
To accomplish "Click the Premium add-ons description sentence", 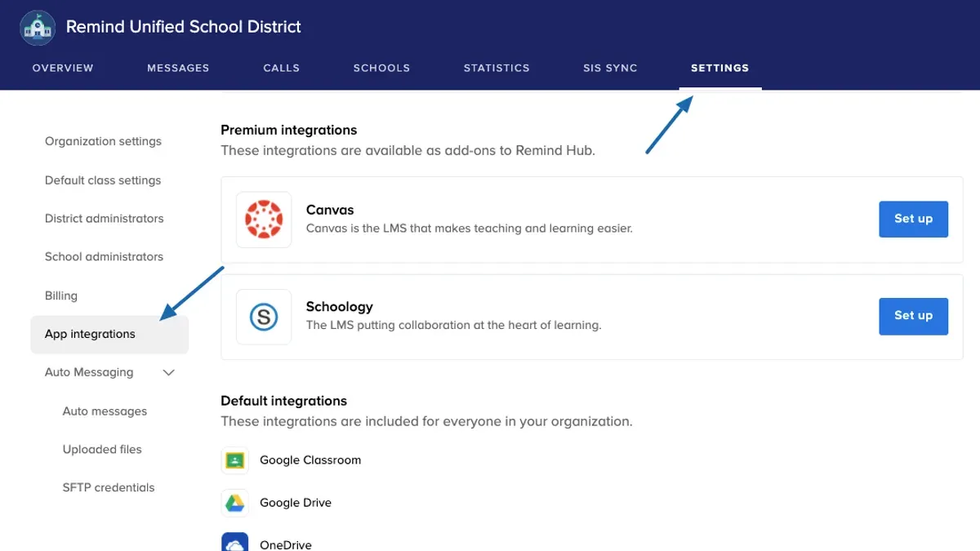I will point(408,151).
